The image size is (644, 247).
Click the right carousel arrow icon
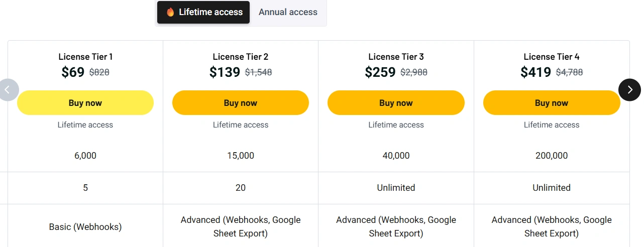click(629, 90)
